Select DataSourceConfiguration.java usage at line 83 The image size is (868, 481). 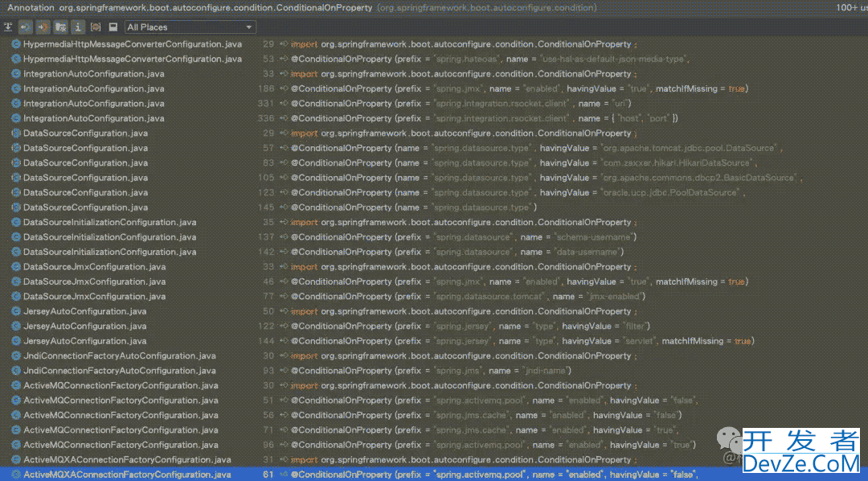(434, 163)
